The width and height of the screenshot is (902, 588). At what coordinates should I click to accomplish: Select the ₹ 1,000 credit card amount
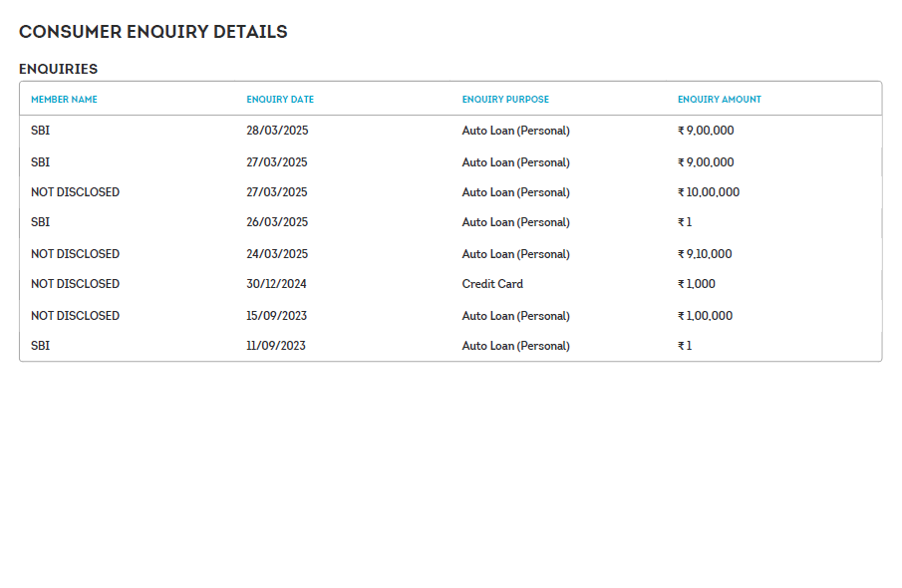tap(697, 284)
